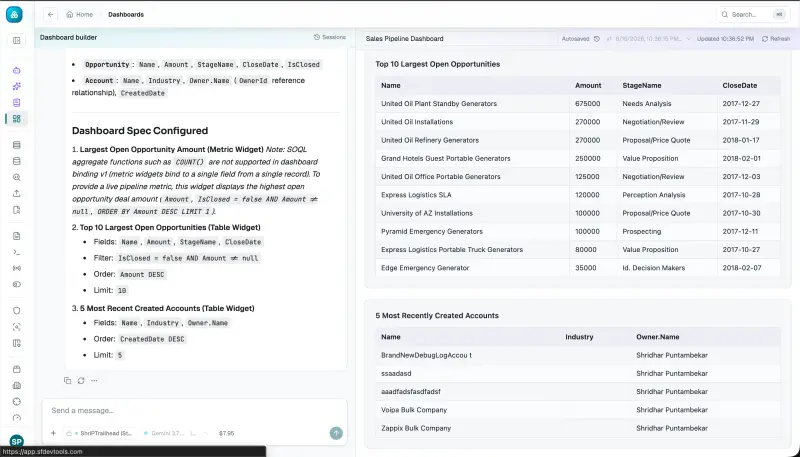Open the toggle-shaped sidebar icon

click(x=17, y=284)
